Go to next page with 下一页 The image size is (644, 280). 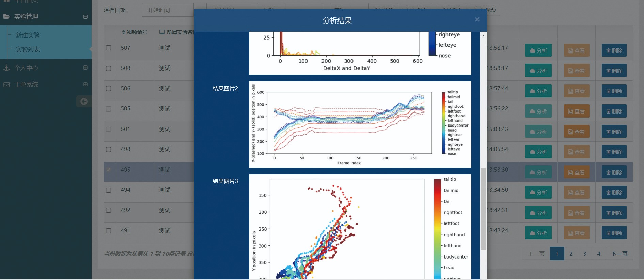coord(619,254)
